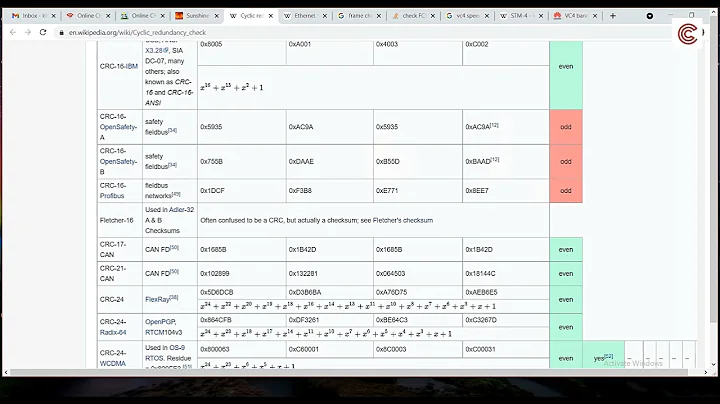Viewport: 720px width, 404px height.
Task: Go forward to the next page
Action: pos(28,32)
